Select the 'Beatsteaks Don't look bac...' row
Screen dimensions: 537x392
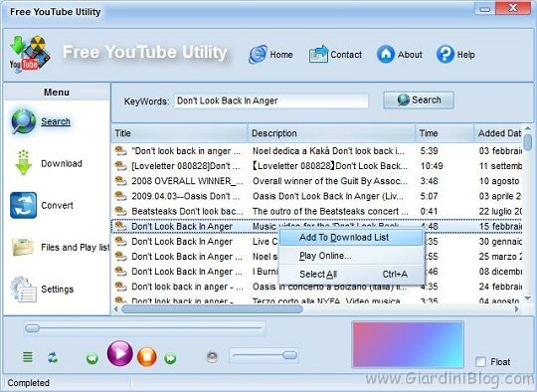point(317,211)
